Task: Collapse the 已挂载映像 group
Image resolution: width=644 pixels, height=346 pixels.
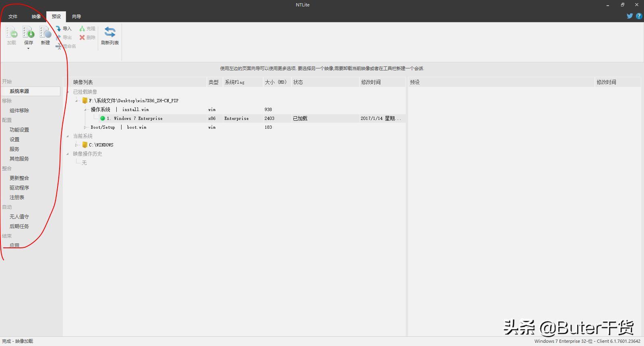Action: [x=68, y=92]
